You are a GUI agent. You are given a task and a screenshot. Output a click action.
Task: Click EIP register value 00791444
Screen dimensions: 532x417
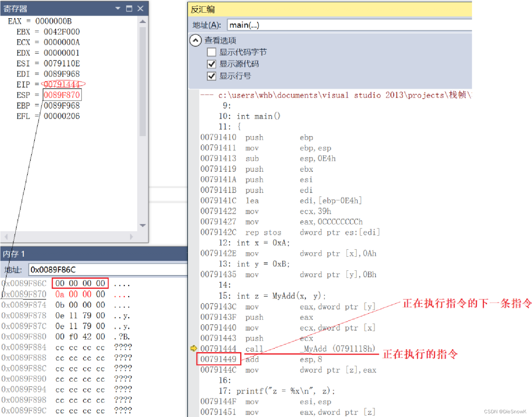click(62, 85)
